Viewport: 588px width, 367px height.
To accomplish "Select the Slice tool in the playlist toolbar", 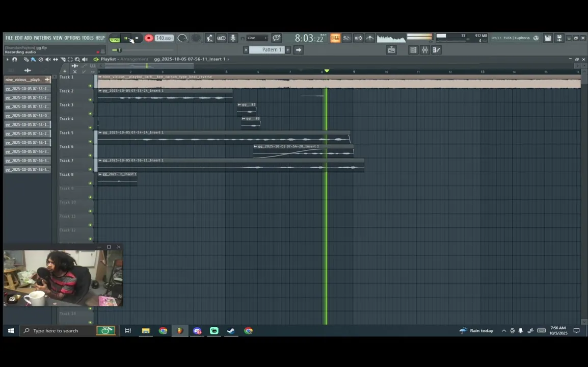I will point(63,59).
